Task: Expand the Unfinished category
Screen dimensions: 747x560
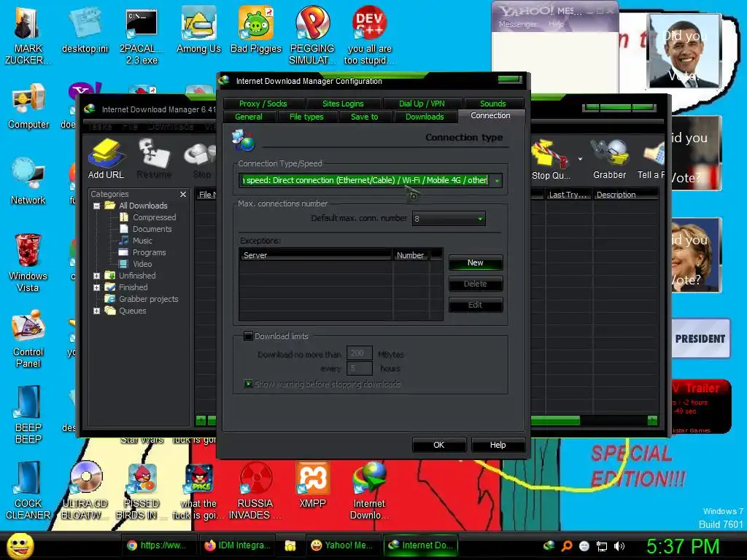Action: (97, 276)
